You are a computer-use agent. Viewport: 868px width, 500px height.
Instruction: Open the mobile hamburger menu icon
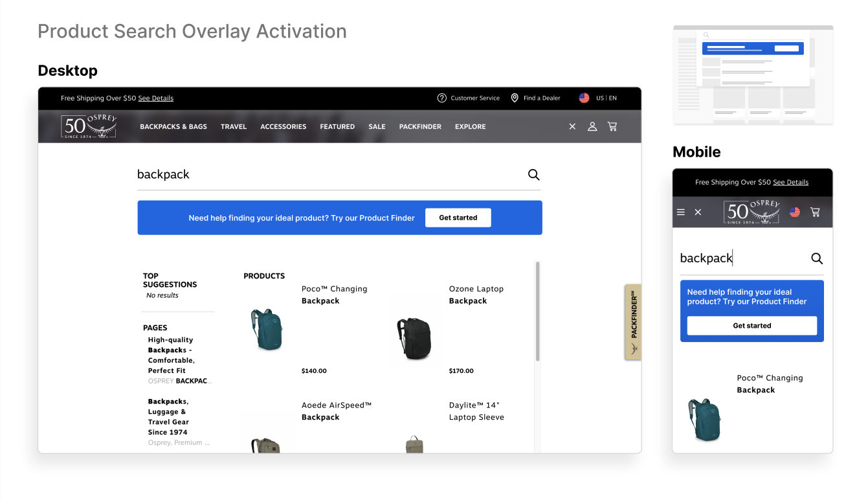[x=681, y=212]
